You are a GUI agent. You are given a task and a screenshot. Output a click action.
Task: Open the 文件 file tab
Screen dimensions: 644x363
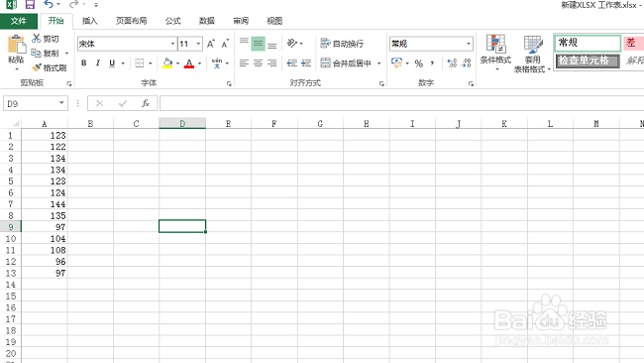click(19, 21)
